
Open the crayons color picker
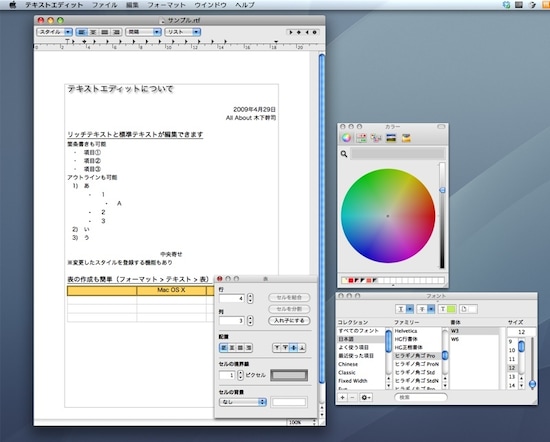click(x=406, y=138)
